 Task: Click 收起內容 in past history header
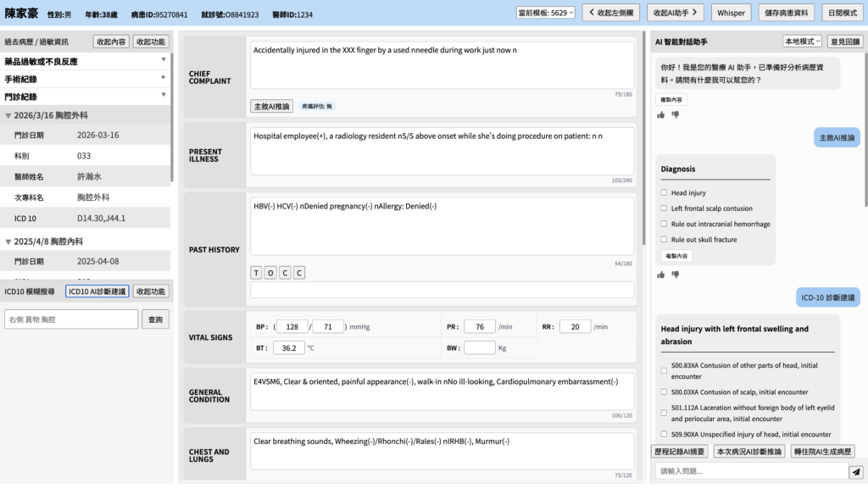111,42
